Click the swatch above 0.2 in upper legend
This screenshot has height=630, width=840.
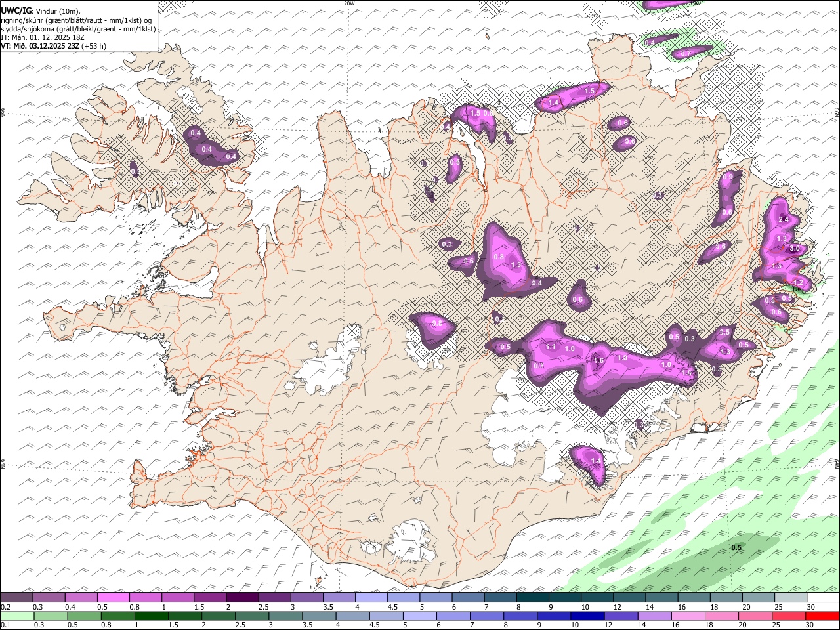pos(16,598)
